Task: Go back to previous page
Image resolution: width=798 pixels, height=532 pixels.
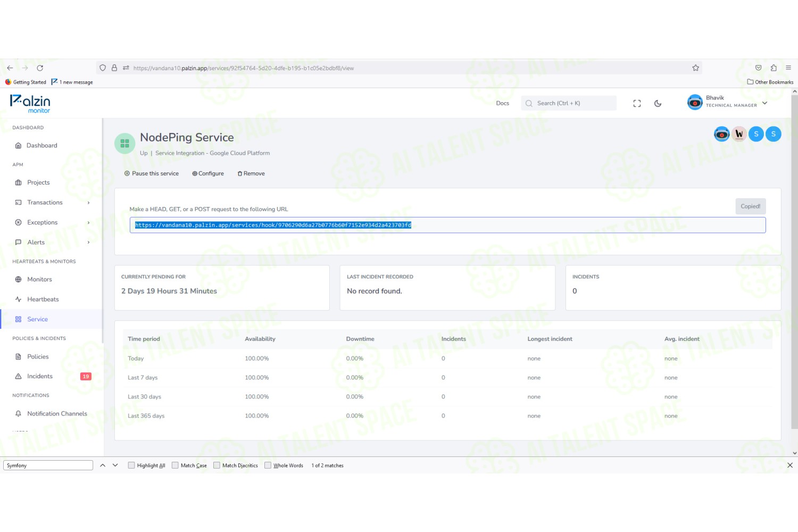Action: [x=10, y=68]
